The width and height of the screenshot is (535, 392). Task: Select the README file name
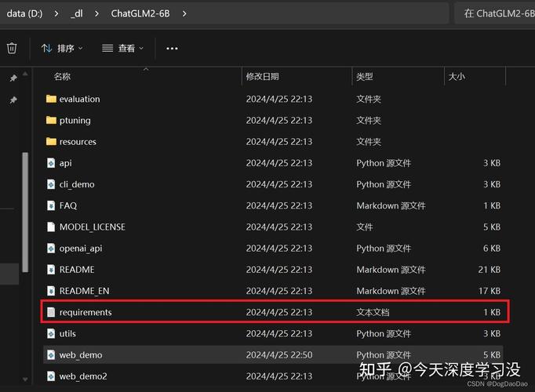(77, 270)
